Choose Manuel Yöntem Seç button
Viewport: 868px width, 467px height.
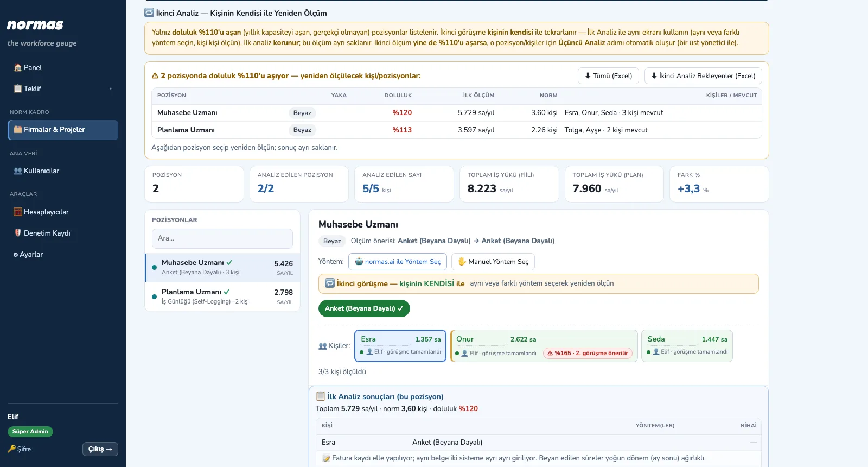(x=493, y=262)
